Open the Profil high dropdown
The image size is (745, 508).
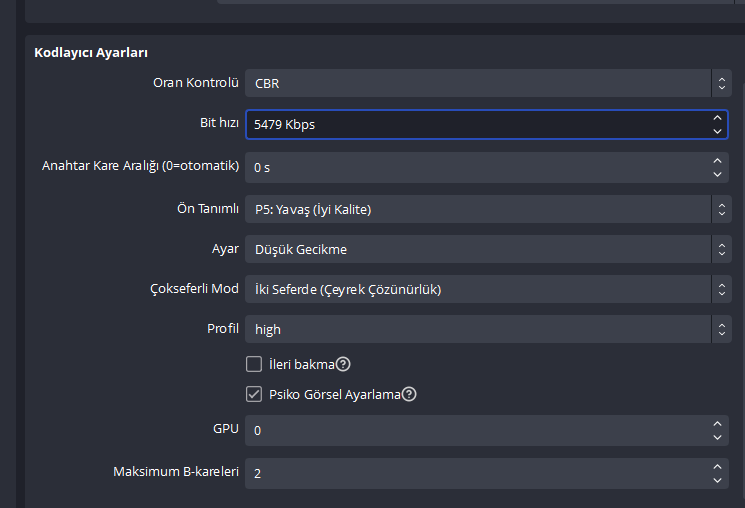(487, 329)
